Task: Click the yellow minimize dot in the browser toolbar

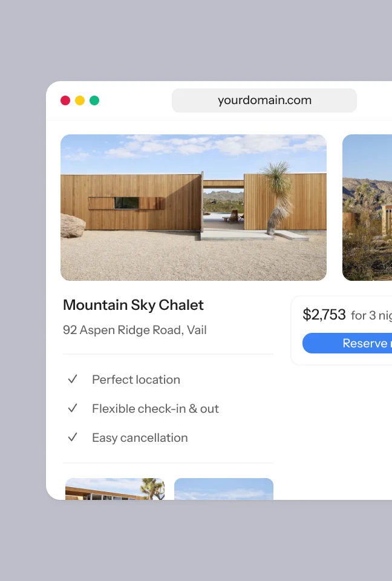Action: coord(80,100)
